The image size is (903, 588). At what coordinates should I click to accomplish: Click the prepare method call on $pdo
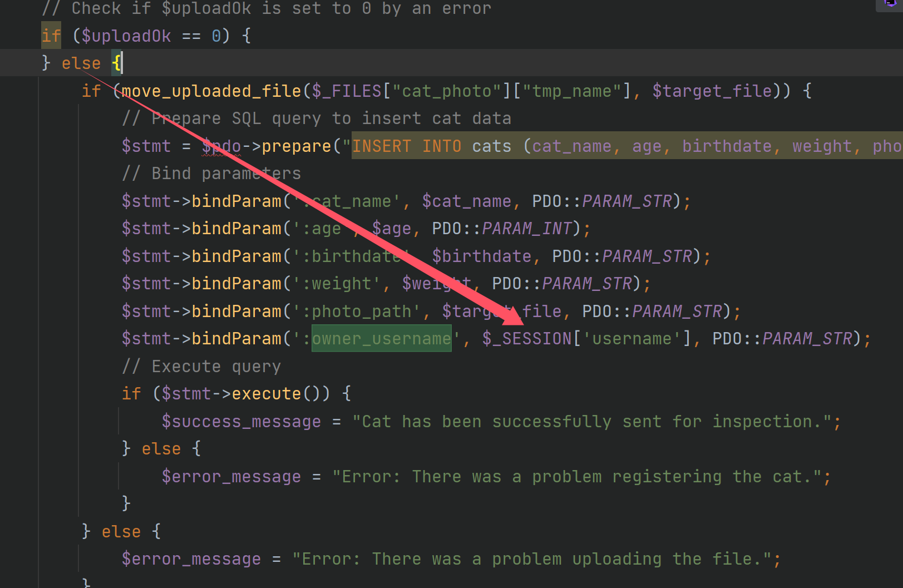pos(296,146)
